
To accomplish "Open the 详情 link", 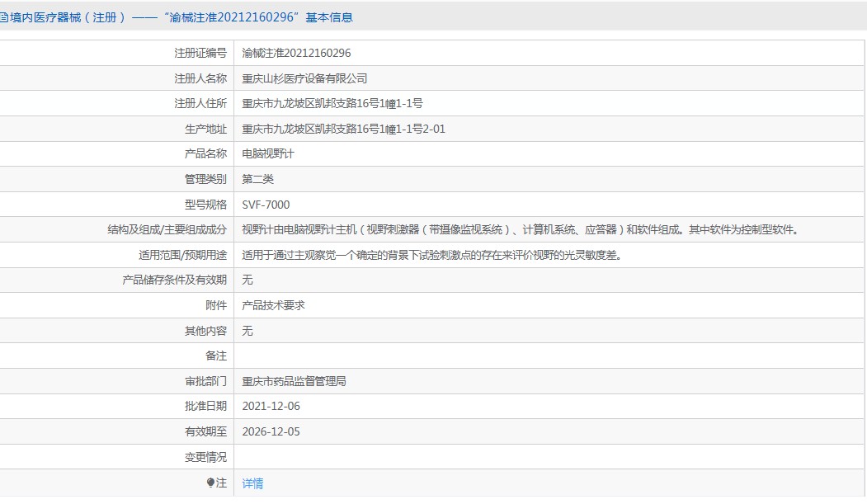I will pyautogui.click(x=252, y=483).
